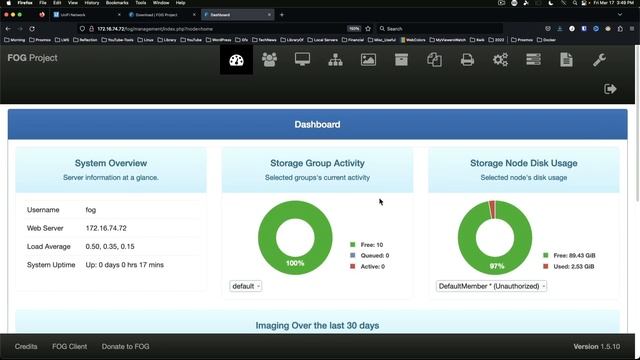Open the Tasks server-list icon
The height and width of the screenshot is (360, 640).
point(533,60)
